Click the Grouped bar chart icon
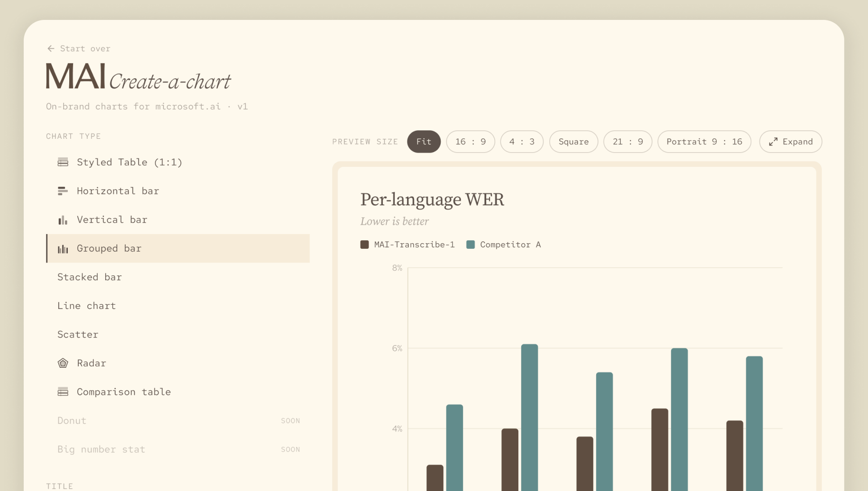The height and width of the screenshot is (491, 868). [x=63, y=249]
